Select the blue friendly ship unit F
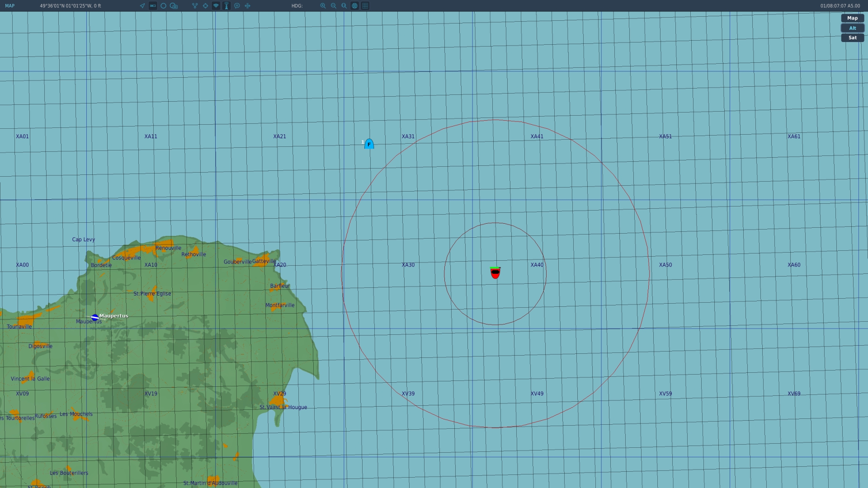 (369, 144)
